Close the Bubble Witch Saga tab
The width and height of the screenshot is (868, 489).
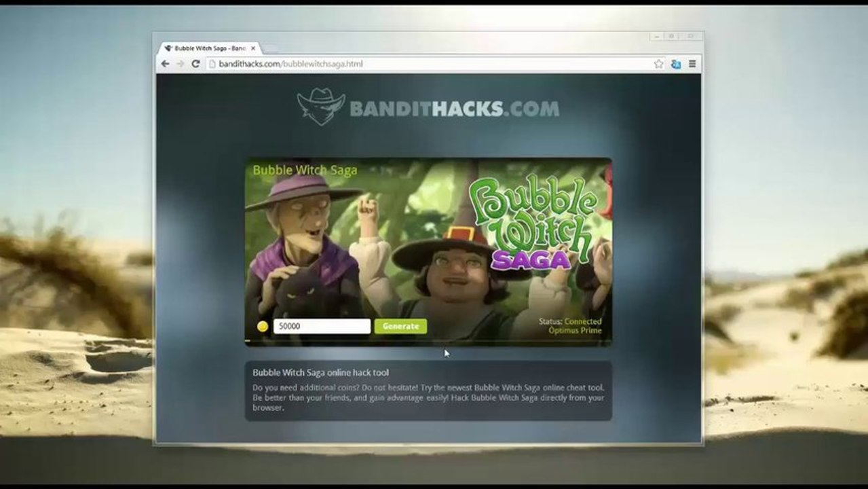pyautogui.click(x=253, y=48)
